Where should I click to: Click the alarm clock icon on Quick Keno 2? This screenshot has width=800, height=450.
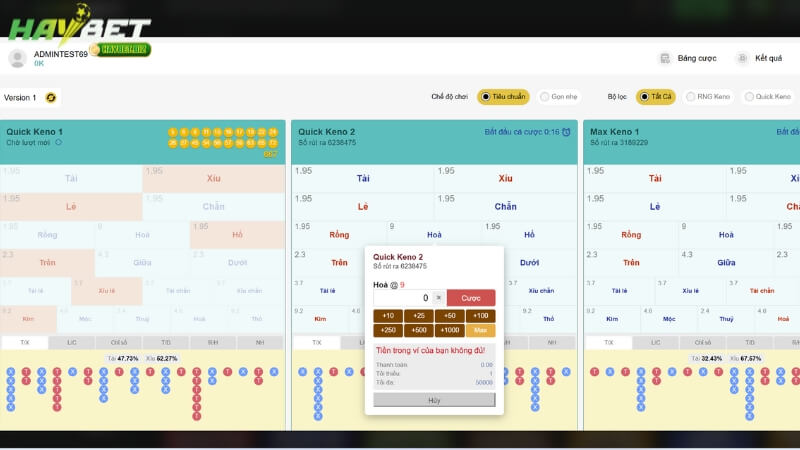pyautogui.click(x=566, y=132)
